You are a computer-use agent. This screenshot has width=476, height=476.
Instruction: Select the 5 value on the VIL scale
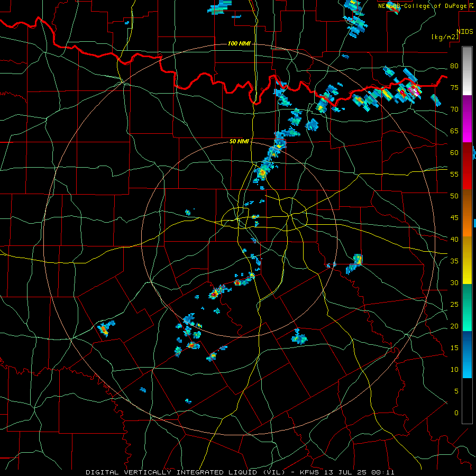click(x=456, y=391)
